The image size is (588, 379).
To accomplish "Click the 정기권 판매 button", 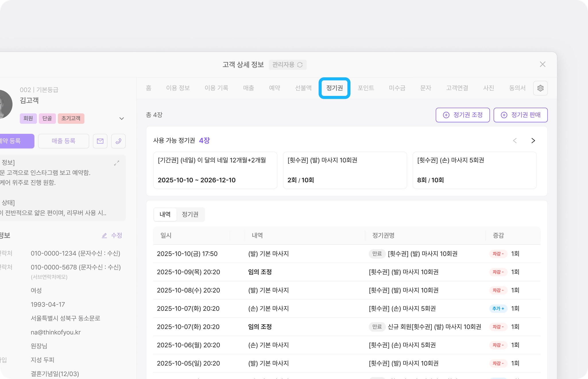I will (x=520, y=115).
